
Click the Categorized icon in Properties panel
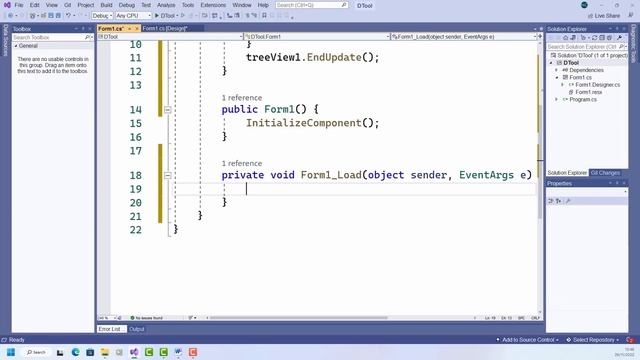(551, 201)
